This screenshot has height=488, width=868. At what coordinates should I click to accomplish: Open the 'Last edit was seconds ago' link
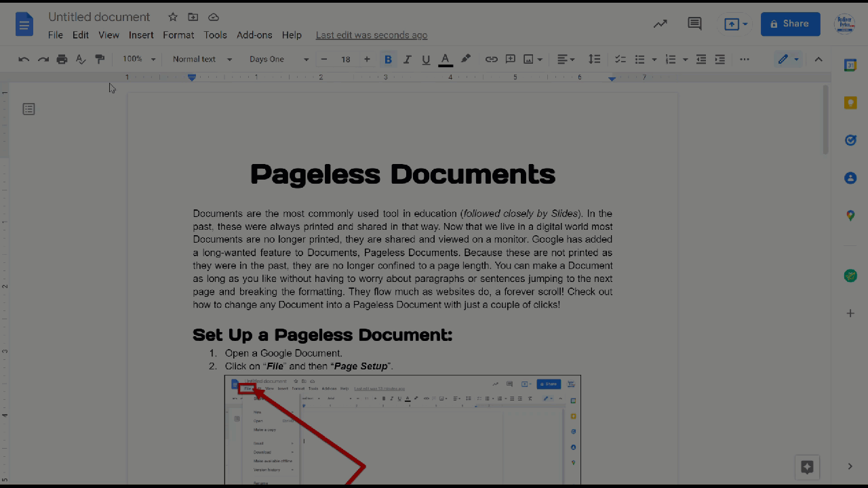[372, 35]
